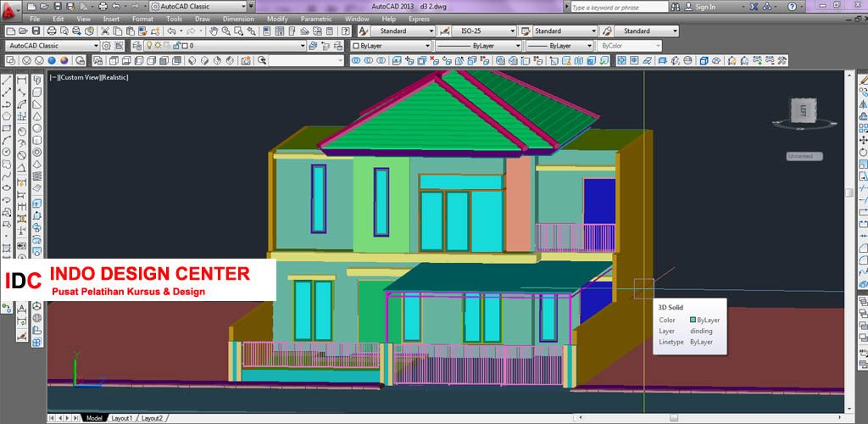The width and height of the screenshot is (868, 424).
Task: Select the Line tool in Draw toolbar
Action: (7, 81)
